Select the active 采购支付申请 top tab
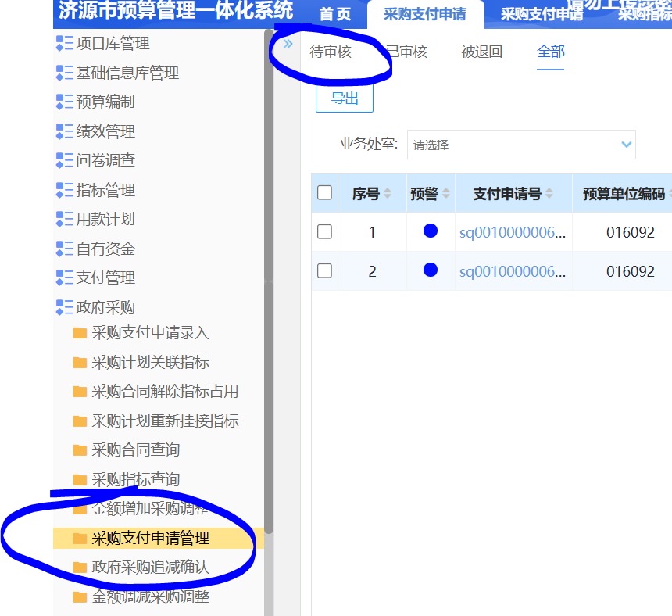This screenshot has height=616, width=672. (425, 15)
